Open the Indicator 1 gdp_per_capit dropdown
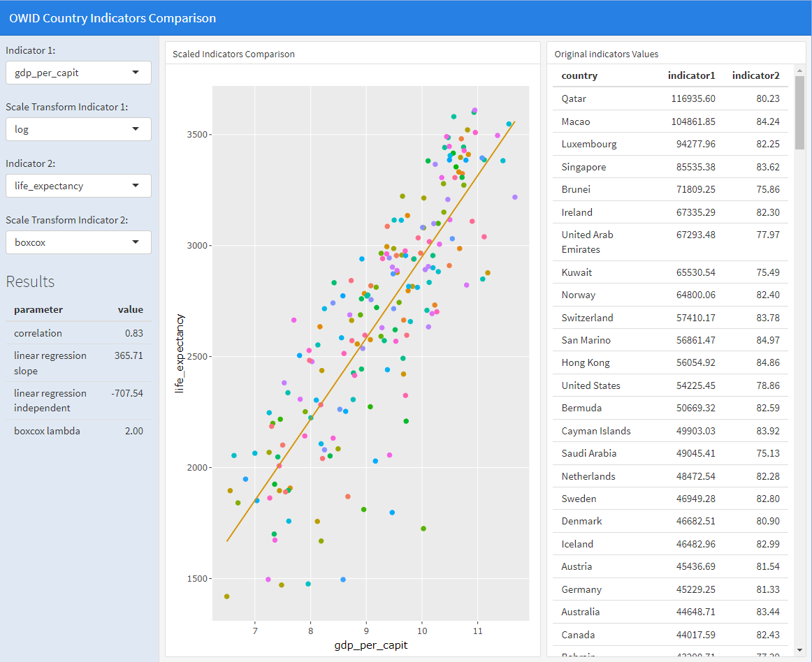Image resolution: width=812 pixels, height=662 pixels. [x=78, y=73]
